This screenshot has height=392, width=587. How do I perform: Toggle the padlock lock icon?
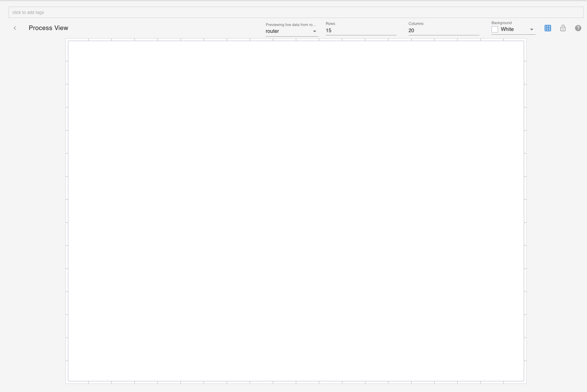563,28
